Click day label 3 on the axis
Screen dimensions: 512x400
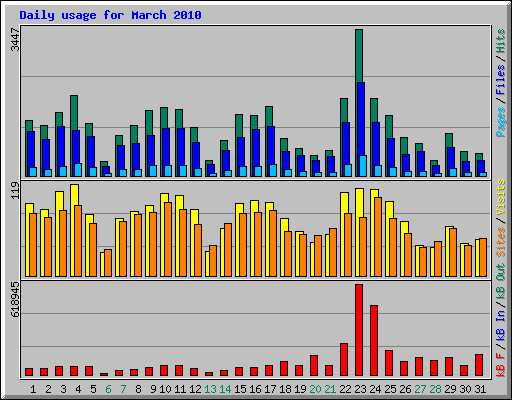click(63, 389)
